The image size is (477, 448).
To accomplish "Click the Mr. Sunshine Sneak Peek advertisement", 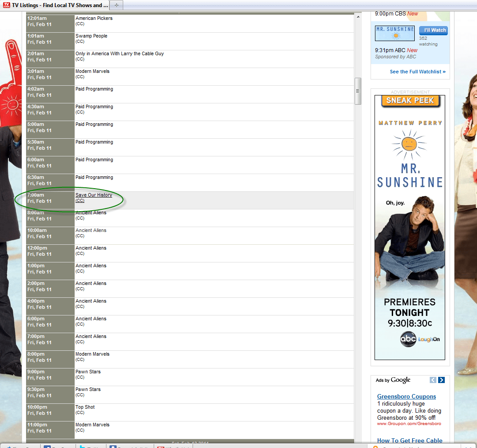I will (x=409, y=228).
